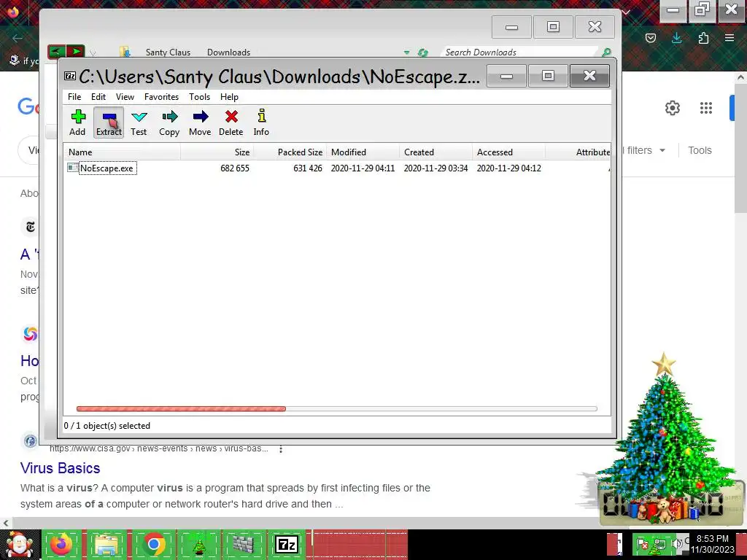Screen dimensions: 747x560
Task: Click the Tools button on Google results
Action: point(700,150)
